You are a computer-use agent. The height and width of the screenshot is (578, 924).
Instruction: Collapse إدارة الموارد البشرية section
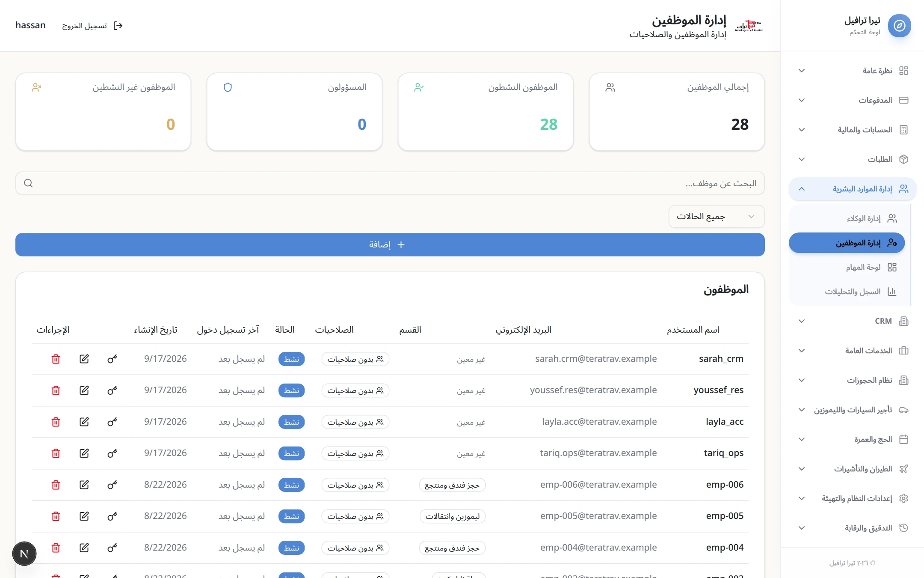point(852,189)
